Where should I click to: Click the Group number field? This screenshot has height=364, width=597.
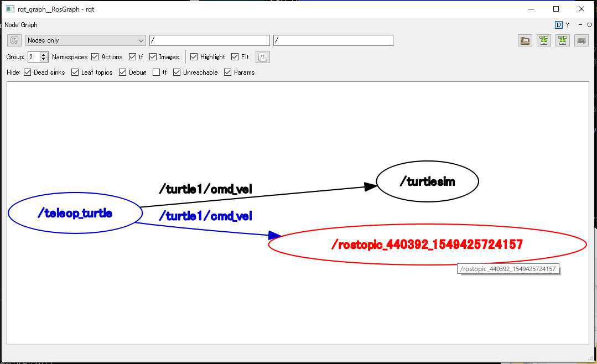[x=34, y=57]
